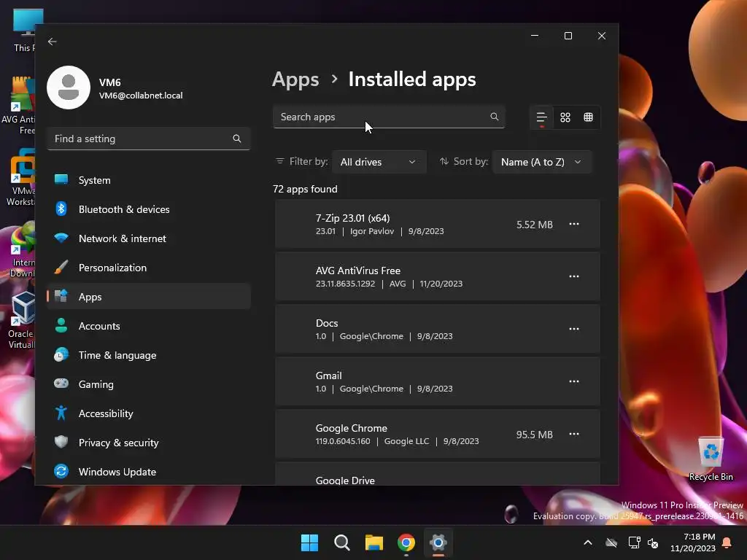Switch to list view layout
This screenshot has width=747, height=560.
[x=542, y=117]
